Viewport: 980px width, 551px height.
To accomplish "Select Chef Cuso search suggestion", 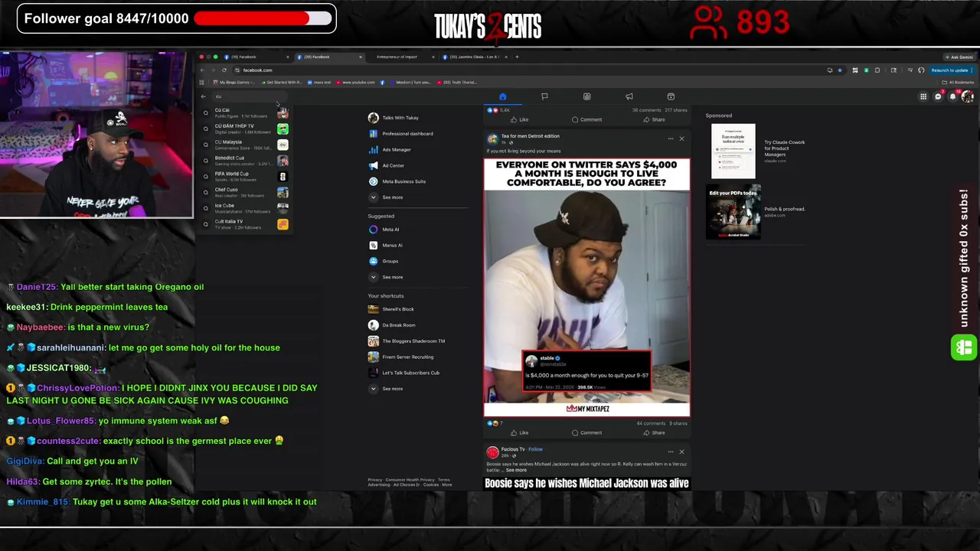I will click(x=245, y=192).
